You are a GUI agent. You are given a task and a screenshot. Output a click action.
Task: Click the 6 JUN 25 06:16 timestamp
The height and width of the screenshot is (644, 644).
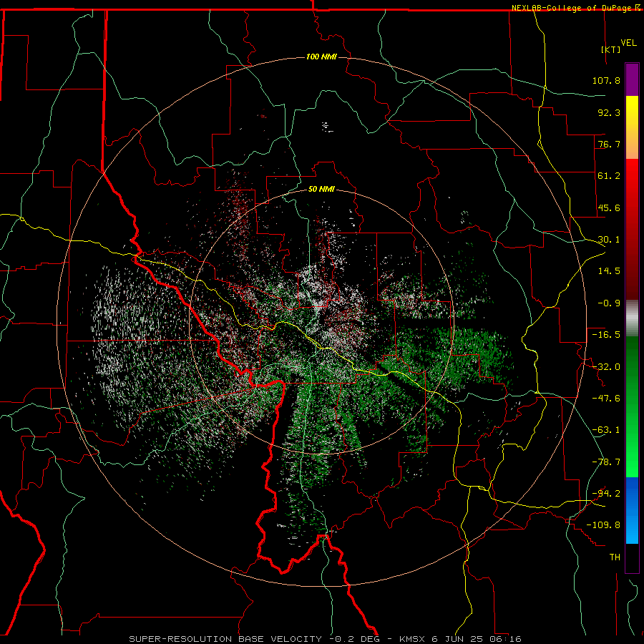[477, 639]
